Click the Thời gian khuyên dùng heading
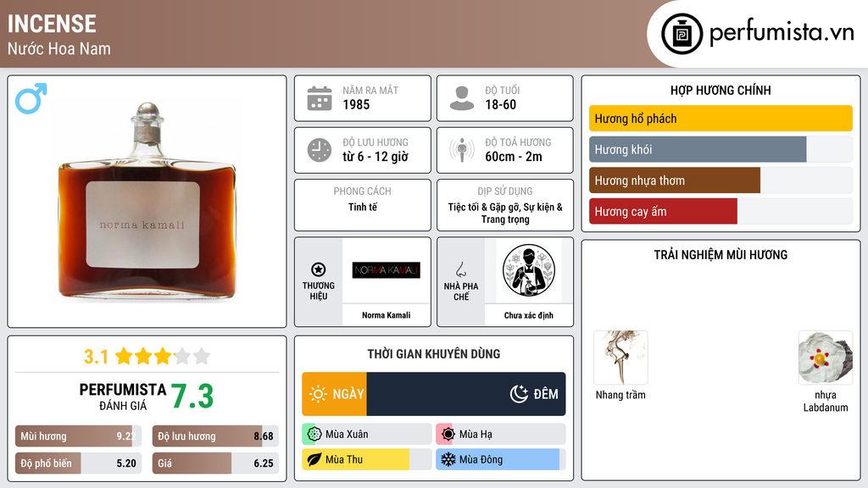 [x=434, y=354]
